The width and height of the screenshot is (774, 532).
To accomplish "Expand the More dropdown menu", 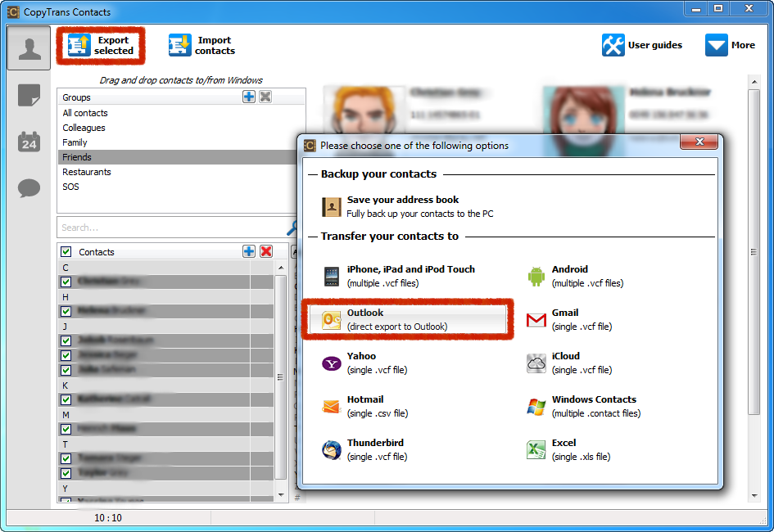I will pos(730,45).
